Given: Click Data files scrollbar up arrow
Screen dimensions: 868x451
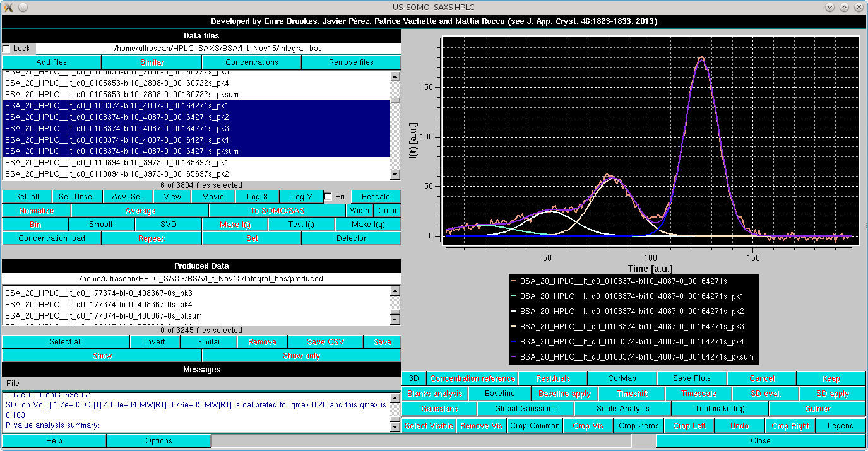Looking at the screenshot, I should pos(395,76).
